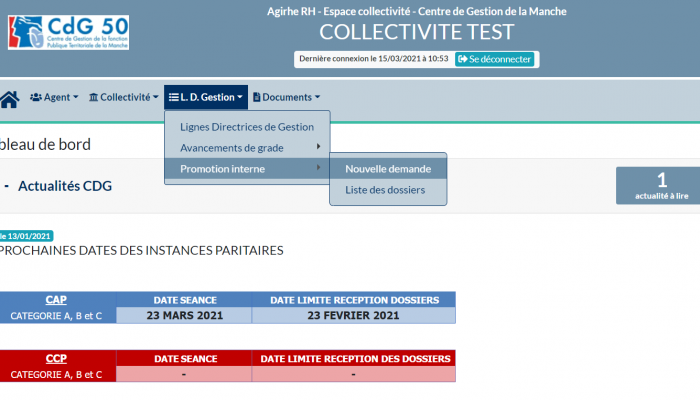Click the building icon beside Collectivité
700x400 pixels.
[x=93, y=97]
